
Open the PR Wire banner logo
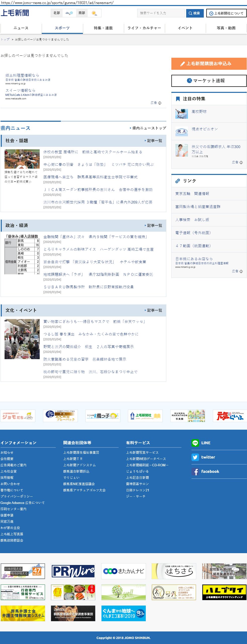73,571
